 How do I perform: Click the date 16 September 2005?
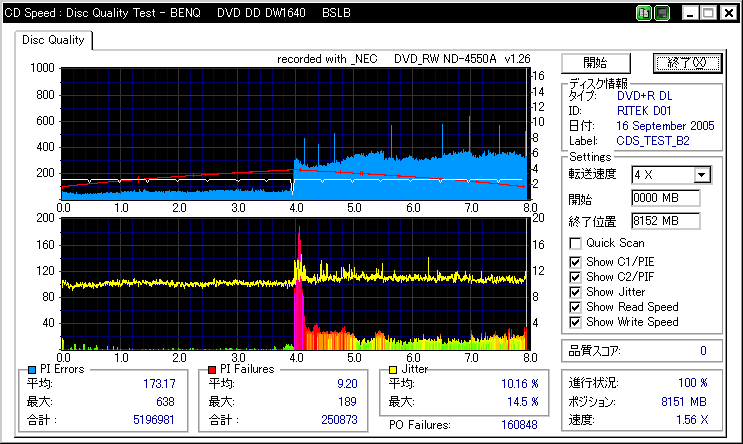[x=665, y=126]
